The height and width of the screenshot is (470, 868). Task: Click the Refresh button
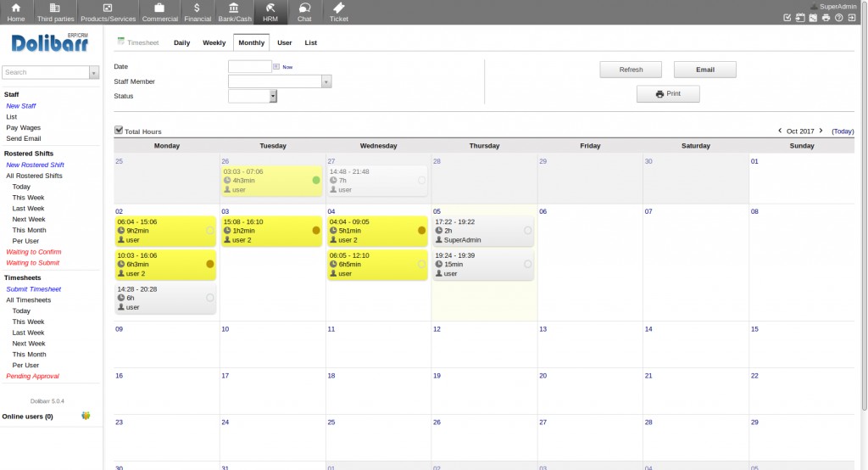pyautogui.click(x=631, y=70)
